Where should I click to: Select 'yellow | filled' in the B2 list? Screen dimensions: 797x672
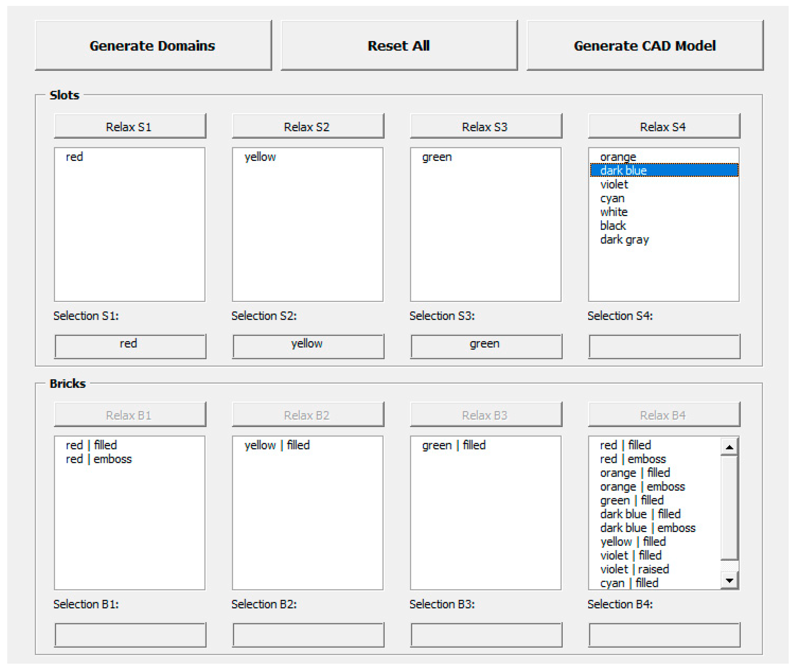pyautogui.click(x=277, y=445)
